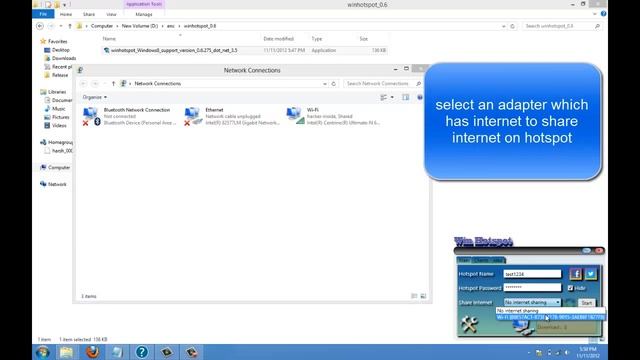Select the winhotspot_Windows8_support application file
Viewport: 640px width, 360px height.
tap(244, 50)
